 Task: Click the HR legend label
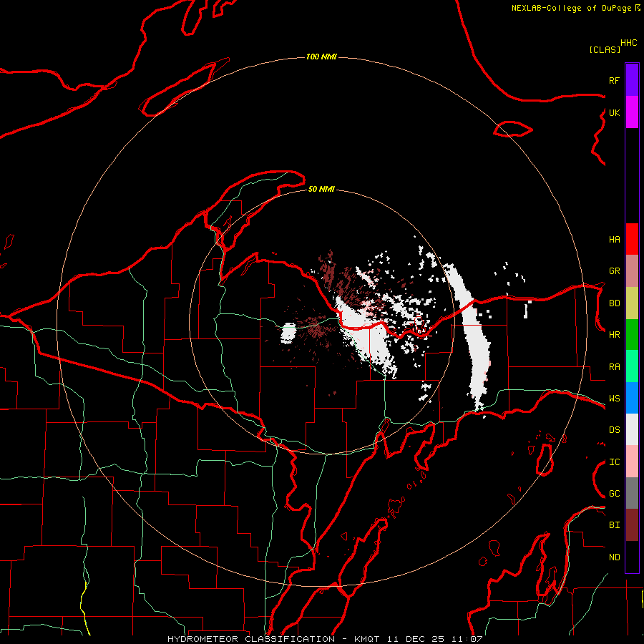click(x=614, y=335)
